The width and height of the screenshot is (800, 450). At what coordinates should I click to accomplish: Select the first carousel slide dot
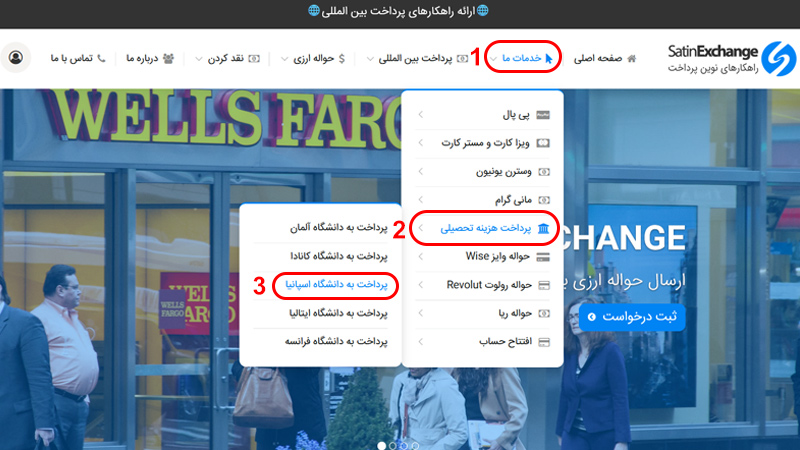tap(381, 444)
